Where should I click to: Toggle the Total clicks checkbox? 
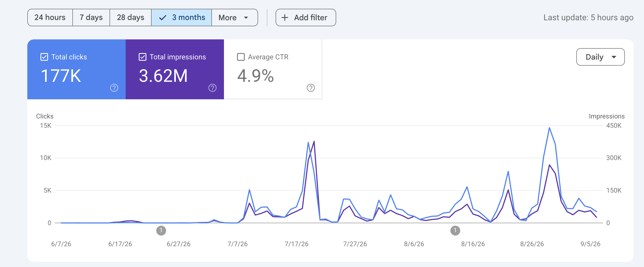click(x=44, y=57)
